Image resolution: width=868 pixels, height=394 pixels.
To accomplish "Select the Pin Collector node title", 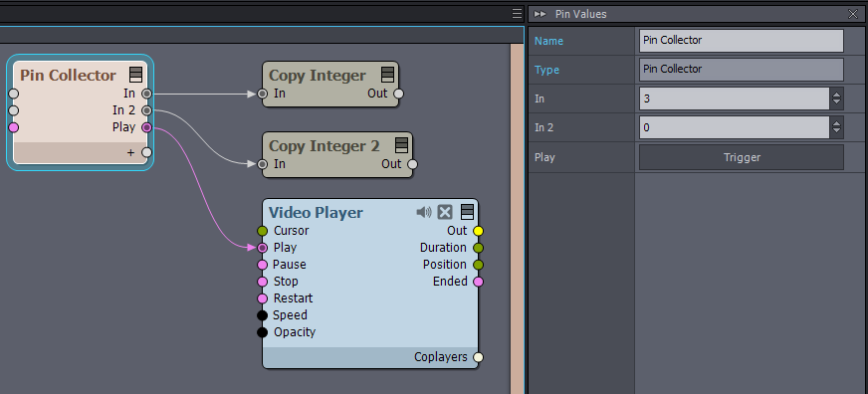I will [68, 75].
